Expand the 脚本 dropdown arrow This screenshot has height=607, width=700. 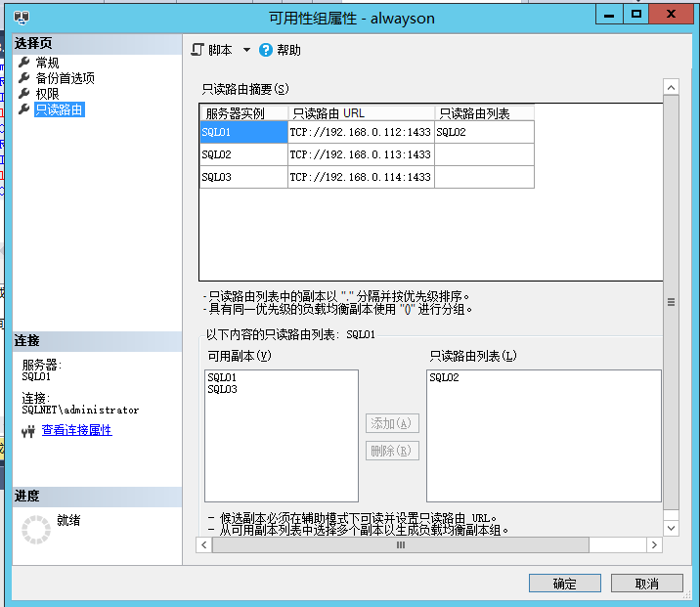pyautogui.click(x=246, y=50)
